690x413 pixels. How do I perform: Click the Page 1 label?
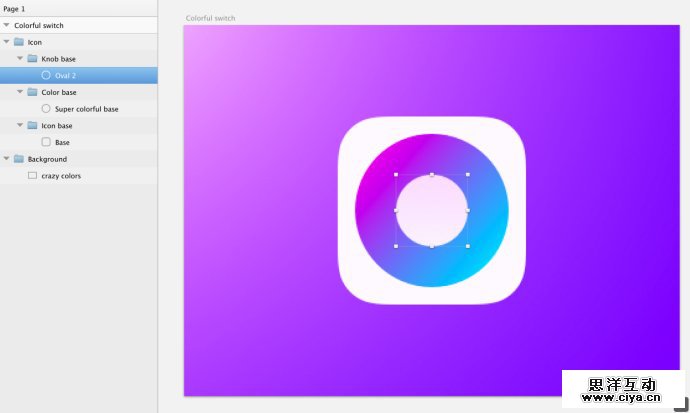14,9
